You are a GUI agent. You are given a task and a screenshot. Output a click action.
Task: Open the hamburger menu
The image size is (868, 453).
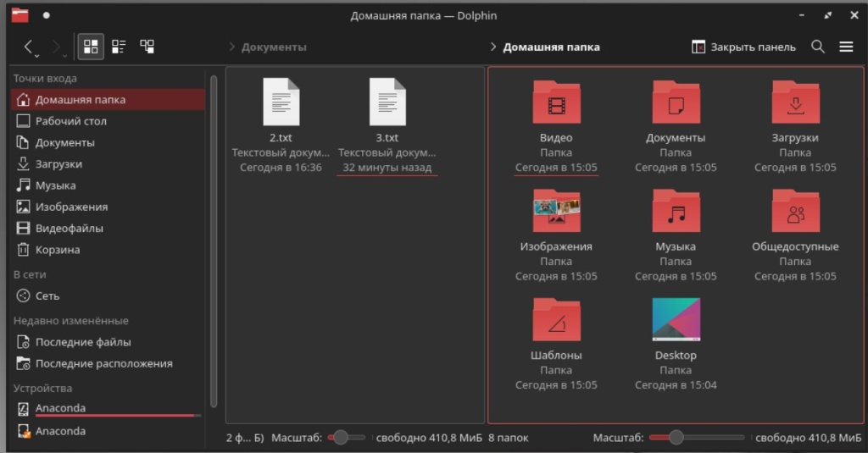[x=846, y=47]
